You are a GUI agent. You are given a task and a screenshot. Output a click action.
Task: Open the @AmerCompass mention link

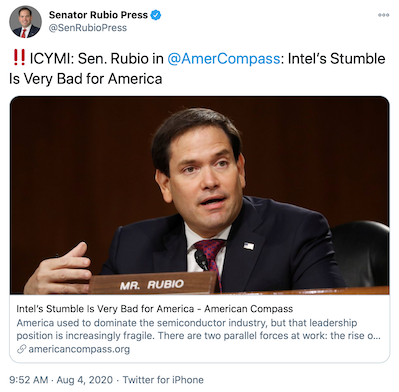tap(223, 59)
